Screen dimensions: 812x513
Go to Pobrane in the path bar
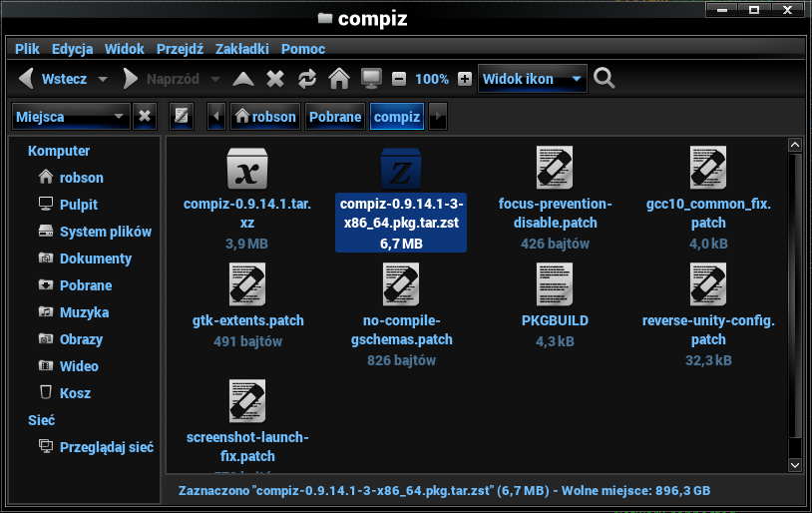(335, 117)
